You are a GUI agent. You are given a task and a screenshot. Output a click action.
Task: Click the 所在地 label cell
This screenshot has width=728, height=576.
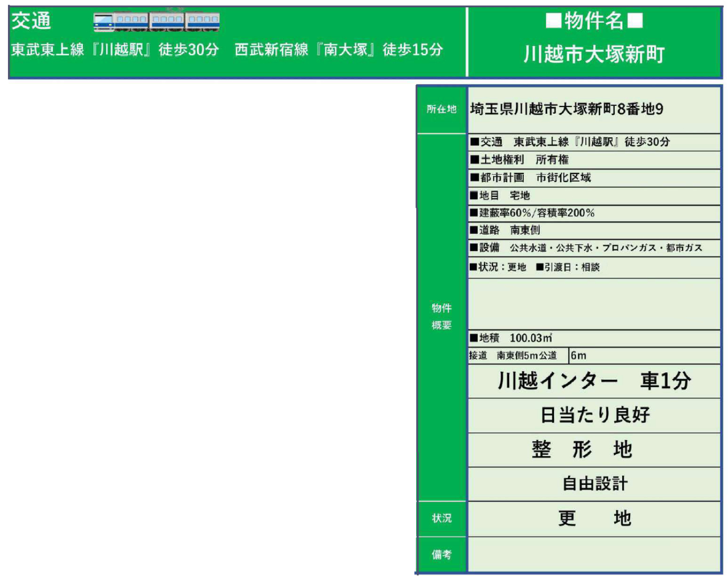[x=441, y=109]
